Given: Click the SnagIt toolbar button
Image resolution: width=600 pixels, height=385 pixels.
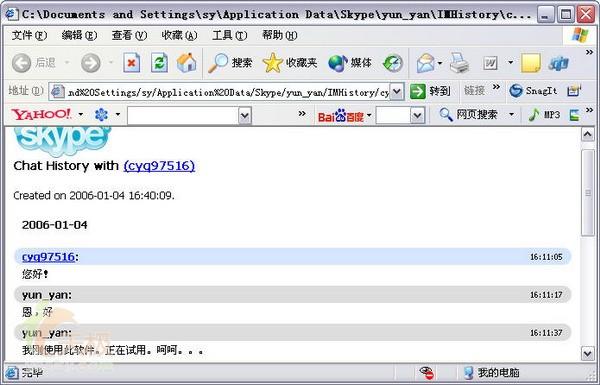Looking at the screenshot, I should (533, 91).
